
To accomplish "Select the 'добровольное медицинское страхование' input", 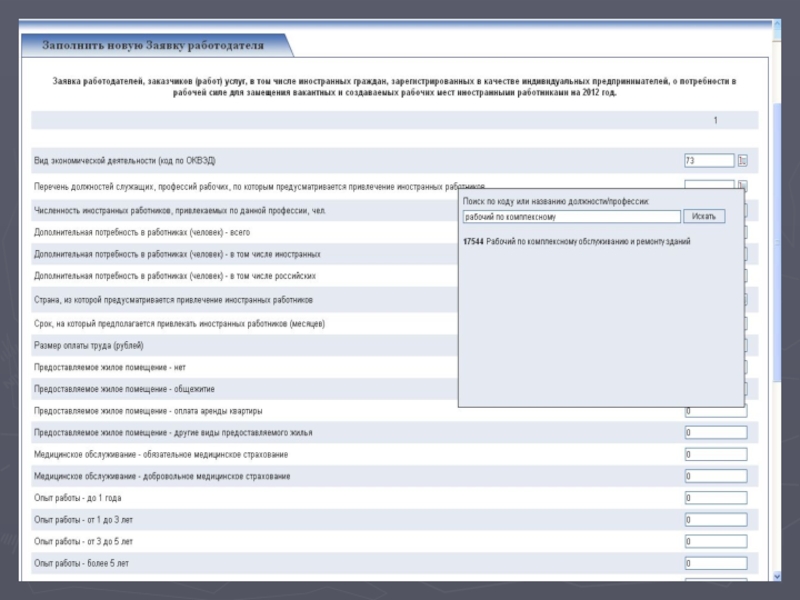I will 715,477.
